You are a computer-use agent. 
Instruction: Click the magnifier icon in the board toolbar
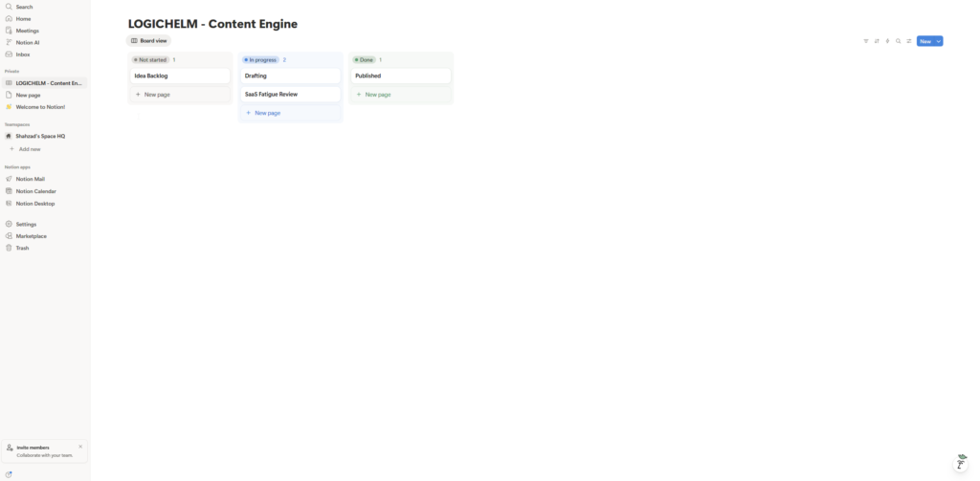898,41
